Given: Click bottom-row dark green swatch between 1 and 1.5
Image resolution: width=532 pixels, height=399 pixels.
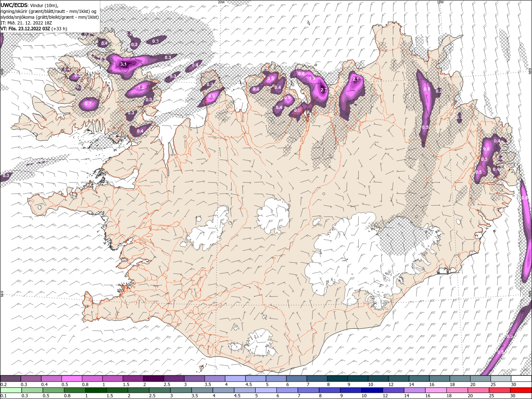Looking at the screenshot, I should [x=96, y=390].
